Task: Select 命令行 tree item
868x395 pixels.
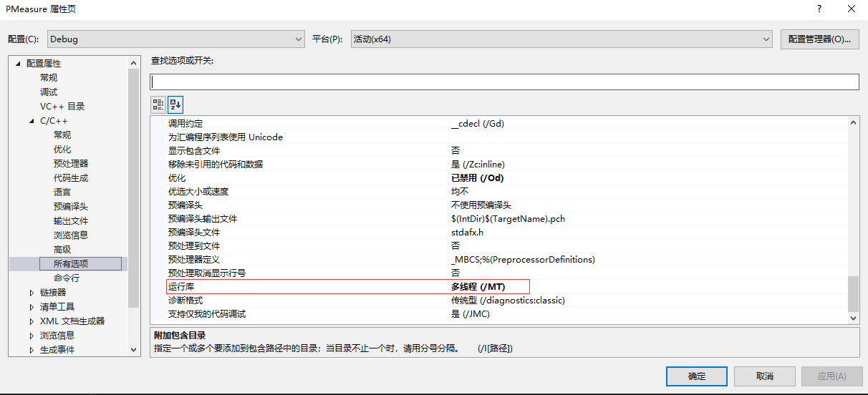Action: [x=67, y=278]
